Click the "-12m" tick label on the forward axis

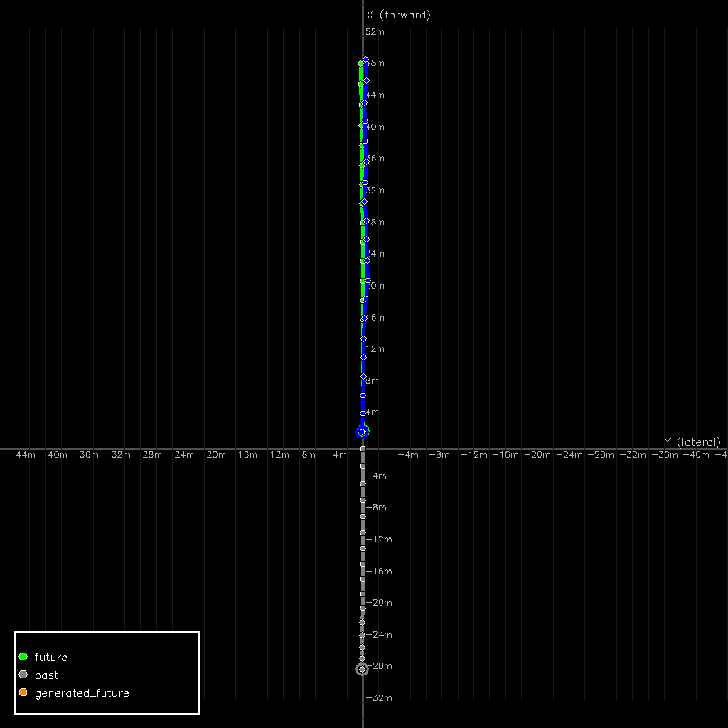[380, 539]
